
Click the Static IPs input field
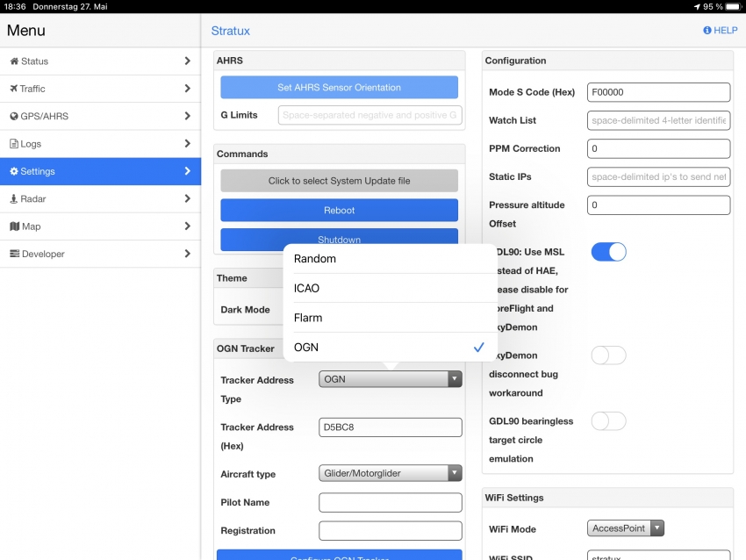point(658,176)
